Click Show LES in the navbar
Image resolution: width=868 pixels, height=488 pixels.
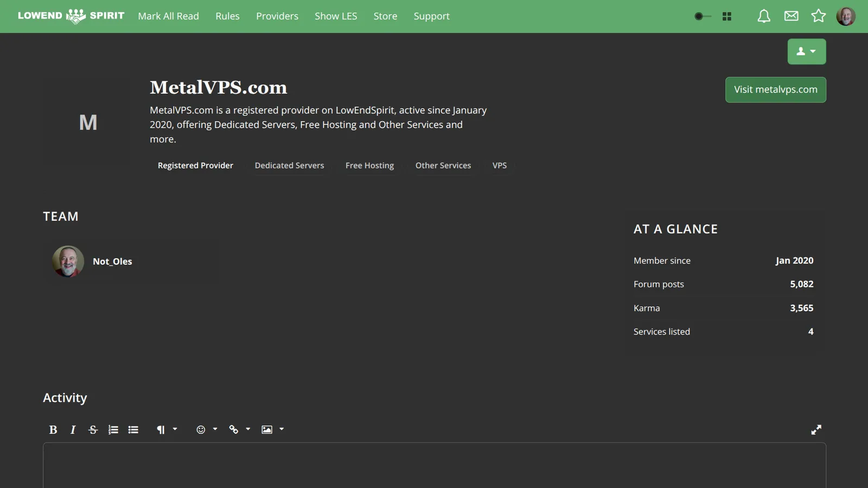pos(336,16)
